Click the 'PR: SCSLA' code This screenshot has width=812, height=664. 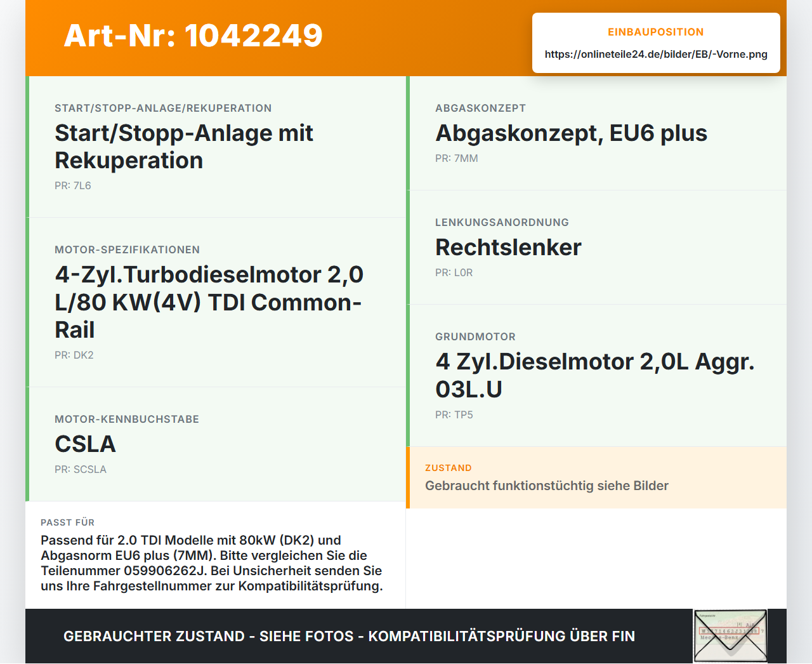(x=81, y=470)
